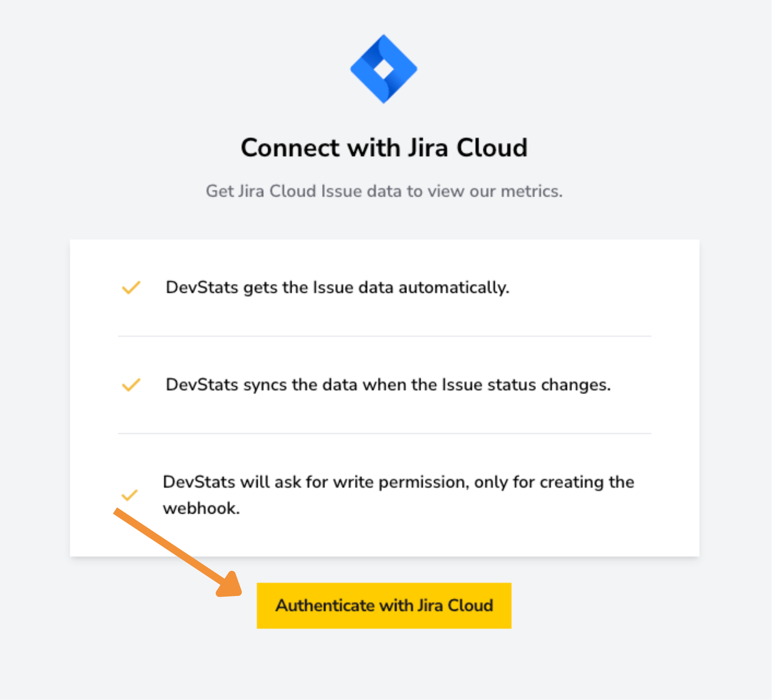This screenshot has height=700, width=772.
Task: Click the white diamond inside the Jira logo
Action: click(x=384, y=69)
